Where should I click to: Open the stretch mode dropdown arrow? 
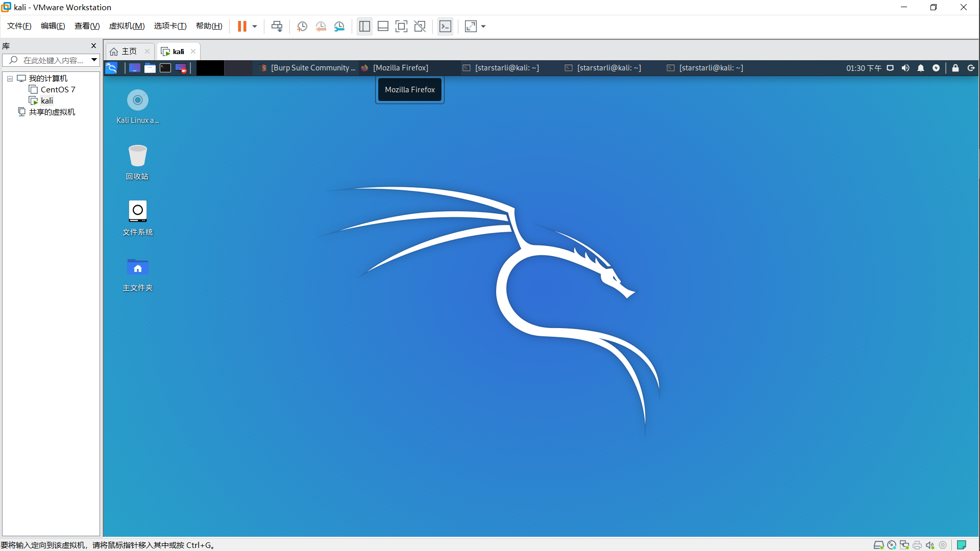483,27
